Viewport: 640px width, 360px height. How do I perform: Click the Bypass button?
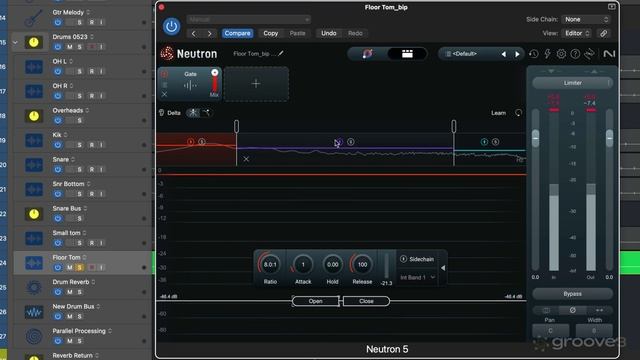click(x=572, y=294)
